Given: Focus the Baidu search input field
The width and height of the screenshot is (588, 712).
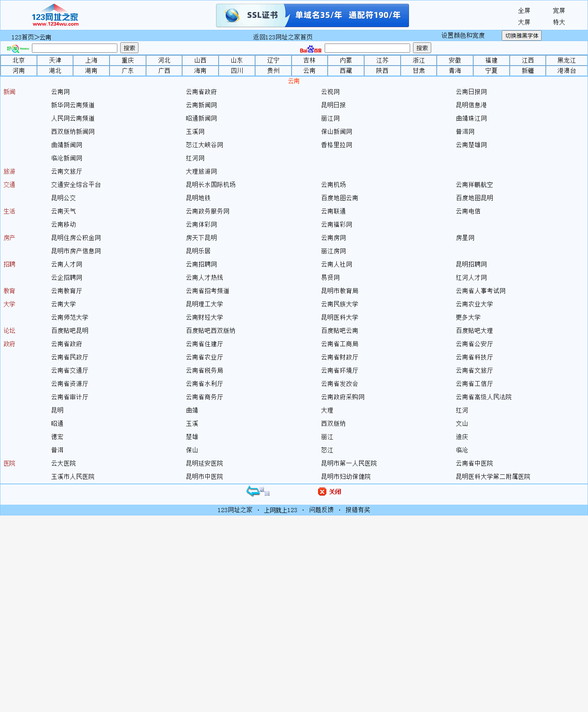Looking at the screenshot, I should 367,48.
